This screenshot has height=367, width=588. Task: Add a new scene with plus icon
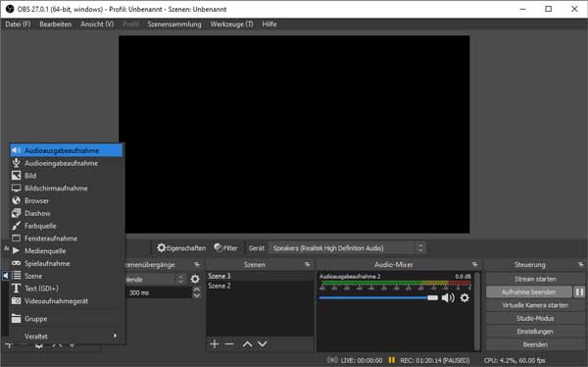click(x=215, y=343)
